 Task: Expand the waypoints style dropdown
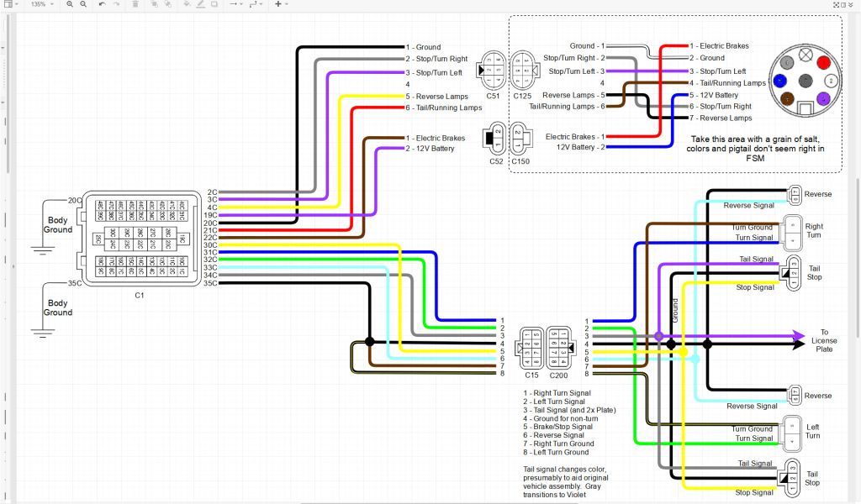(x=255, y=4)
